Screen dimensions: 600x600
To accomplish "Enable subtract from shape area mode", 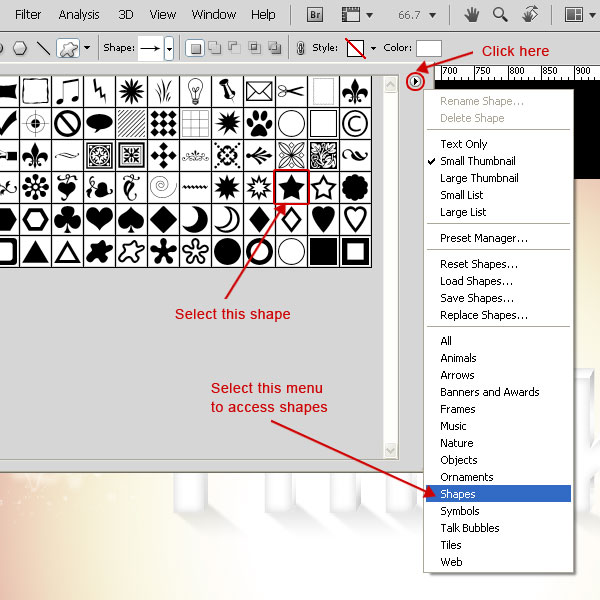I will pyautogui.click(x=234, y=48).
